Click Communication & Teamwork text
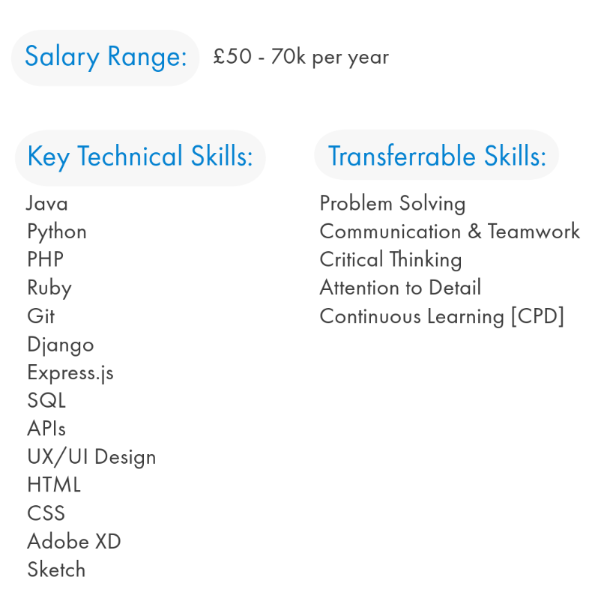 (x=450, y=231)
